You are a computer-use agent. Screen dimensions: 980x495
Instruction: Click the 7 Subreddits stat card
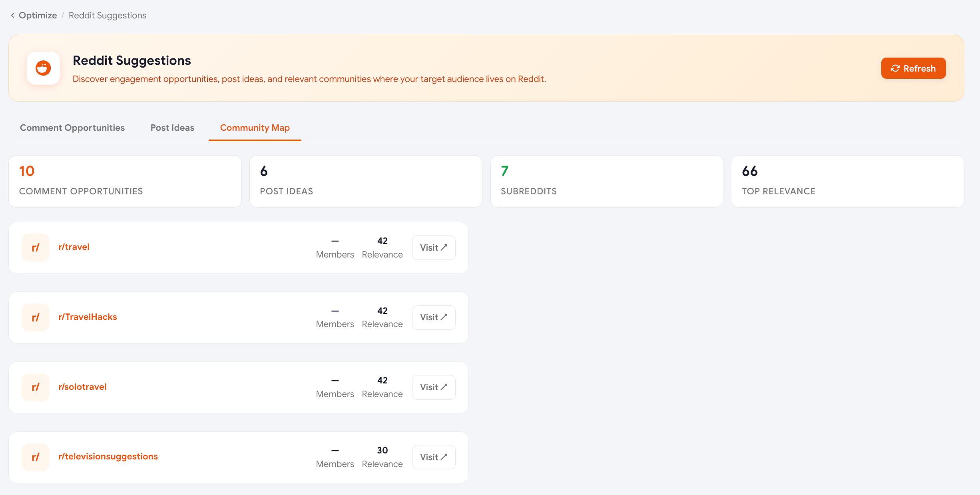[607, 181]
